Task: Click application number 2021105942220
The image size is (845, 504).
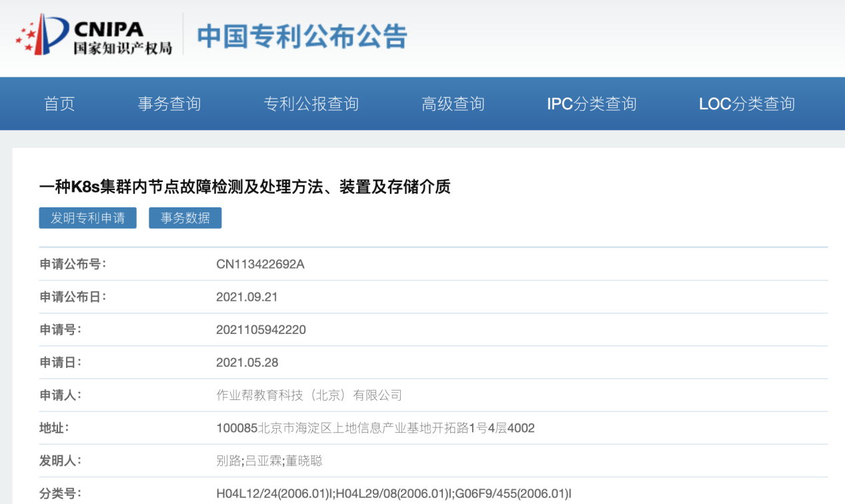Action: point(261,329)
